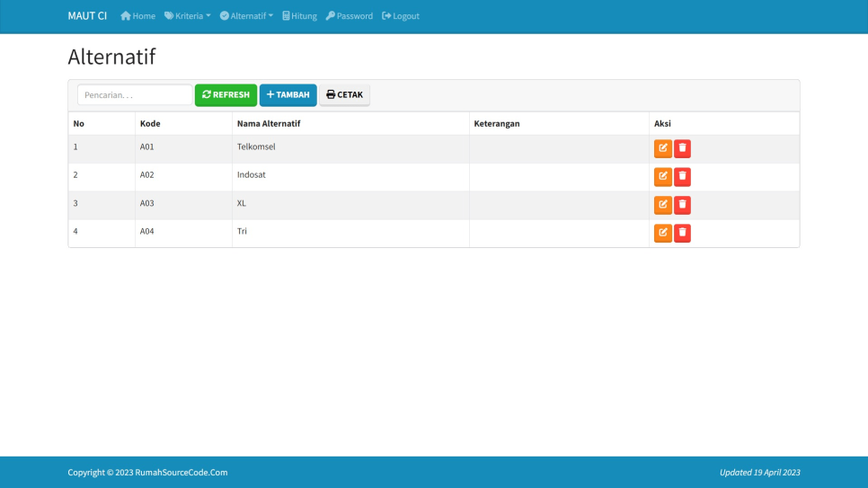Image resolution: width=868 pixels, height=488 pixels.
Task: Delete the Indosat row
Action: tap(682, 177)
